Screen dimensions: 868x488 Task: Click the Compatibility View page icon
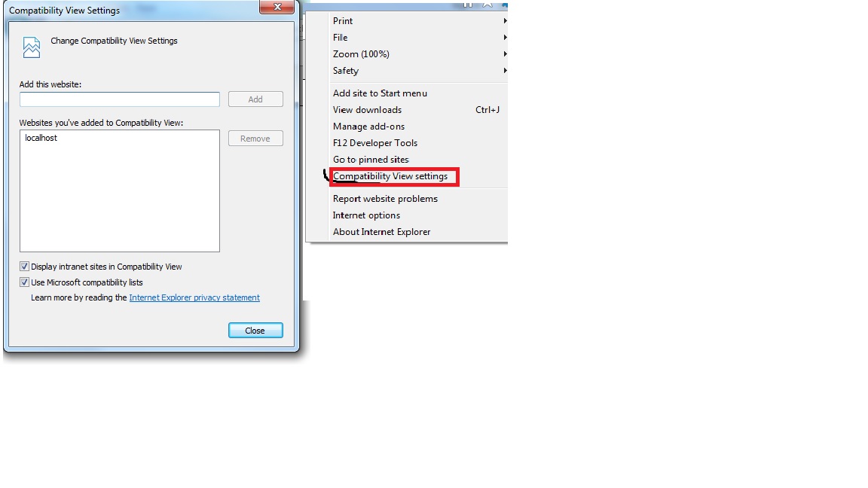[x=32, y=47]
